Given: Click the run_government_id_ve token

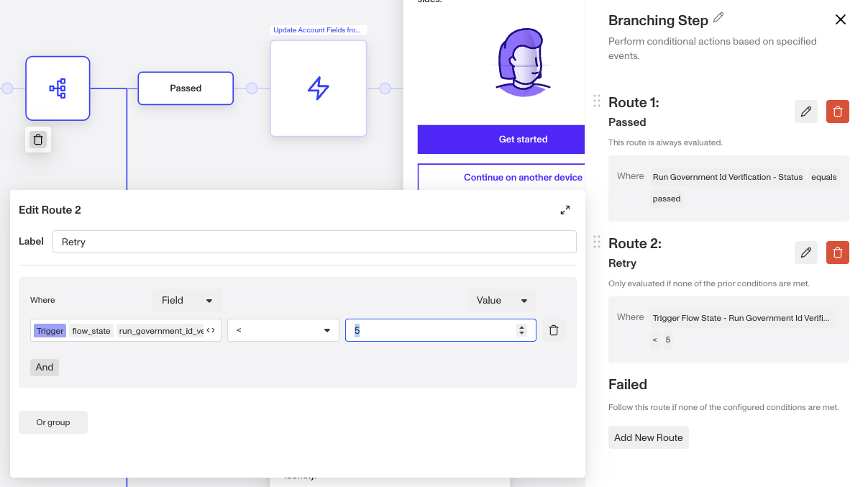Looking at the screenshot, I should click(161, 331).
